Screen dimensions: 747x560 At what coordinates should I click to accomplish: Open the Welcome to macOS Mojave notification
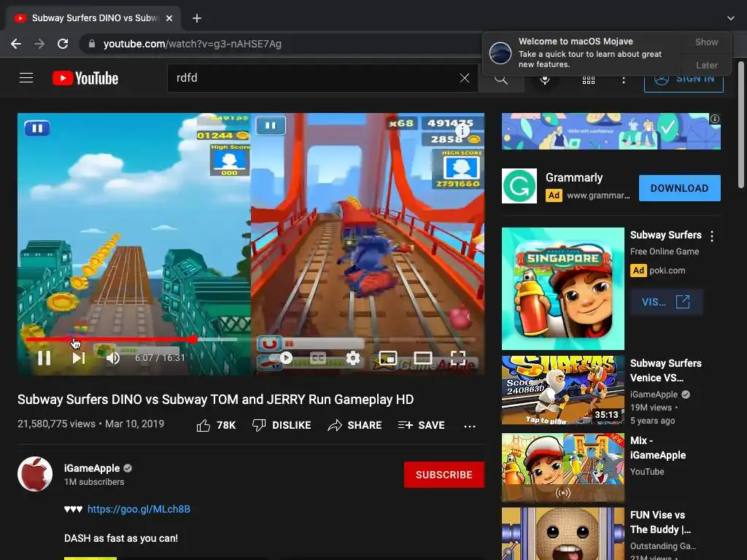pos(582,52)
